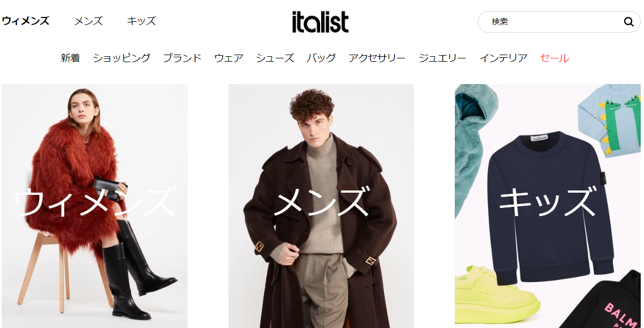Image resolution: width=644 pixels, height=328 pixels.
Task: Open the ブランド menu
Action: pos(182,58)
